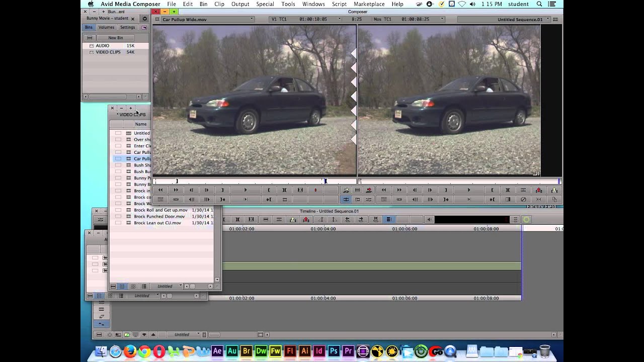Click the Add Edit button under the source monitor
The height and width of the screenshot is (362, 644).
tap(285, 200)
